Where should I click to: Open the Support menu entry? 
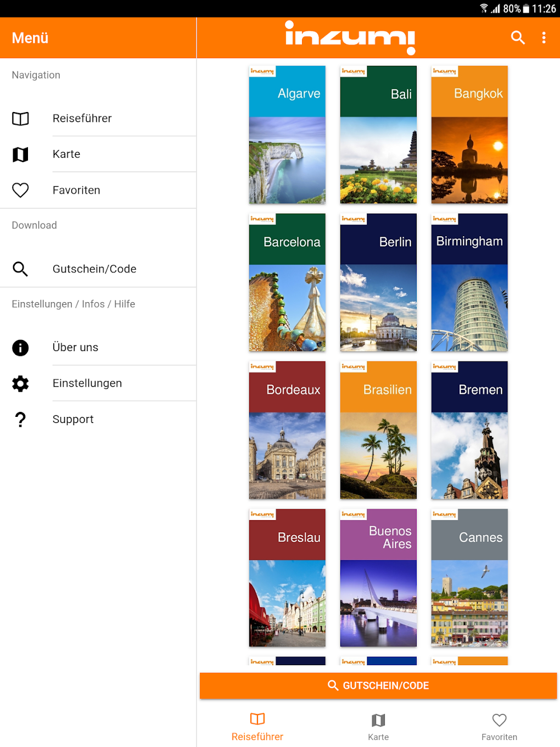[98, 420]
